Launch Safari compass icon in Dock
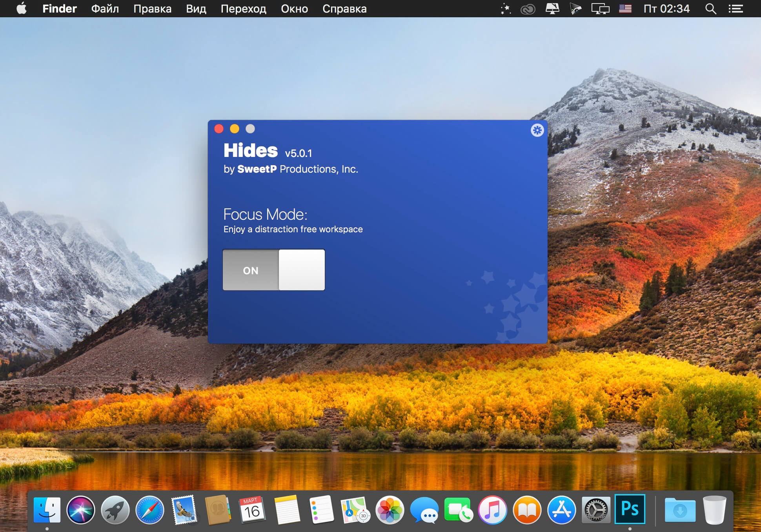 149,510
